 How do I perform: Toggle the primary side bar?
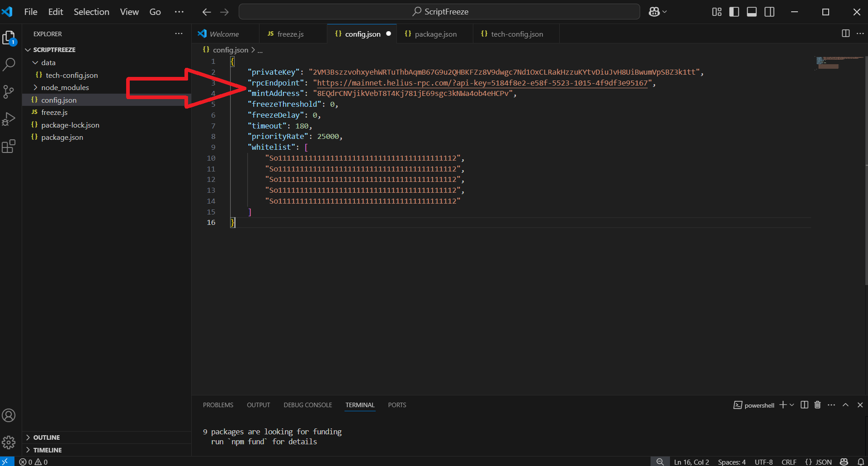(734, 12)
